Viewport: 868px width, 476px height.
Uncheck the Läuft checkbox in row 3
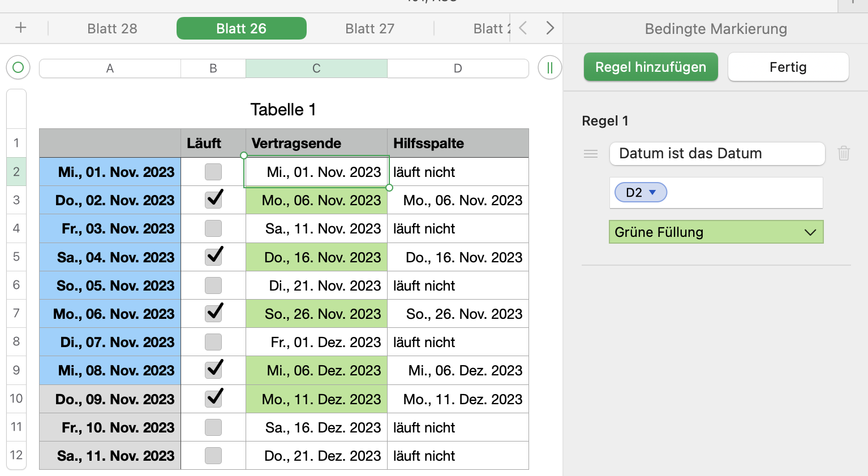(213, 200)
